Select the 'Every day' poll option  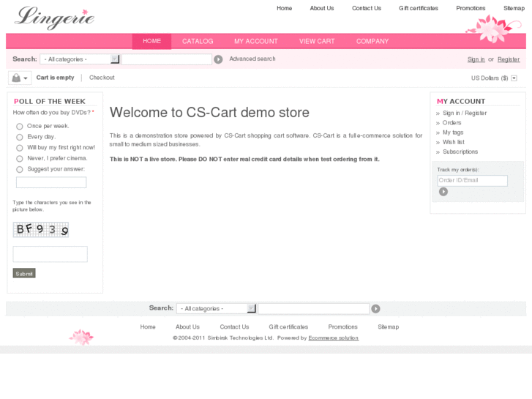click(20, 137)
